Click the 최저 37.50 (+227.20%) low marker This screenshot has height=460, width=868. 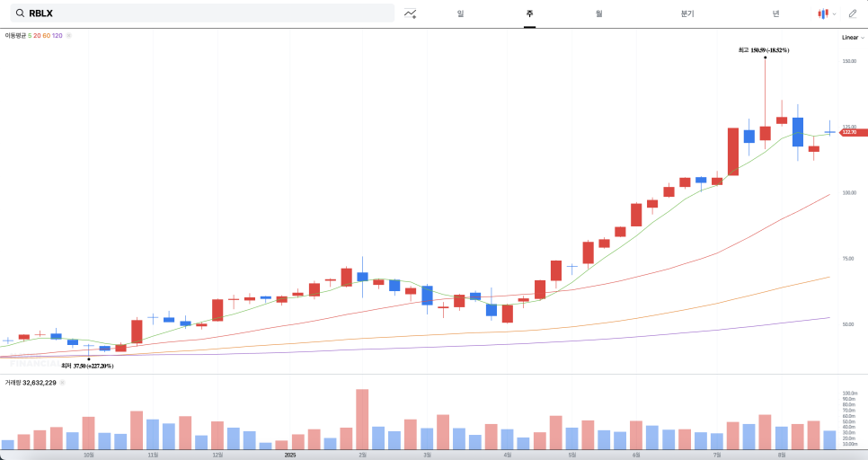pos(87,366)
